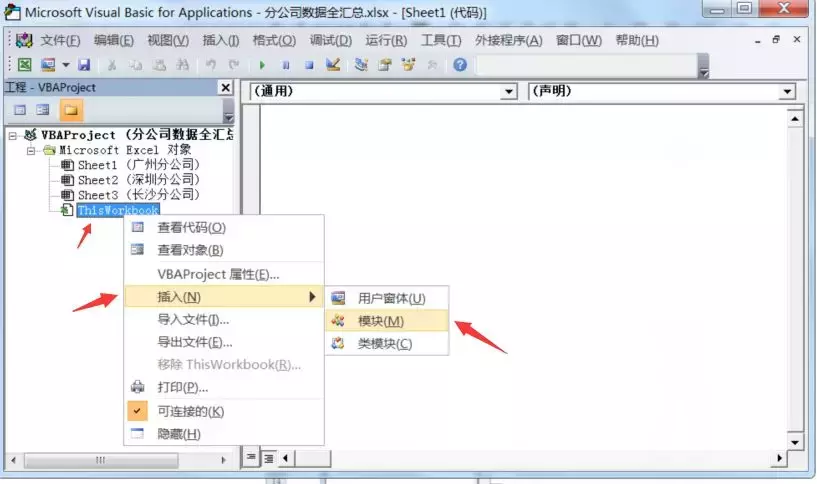The image size is (817, 484).
Task: Click the Reset stop square icon
Action: (x=309, y=65)
